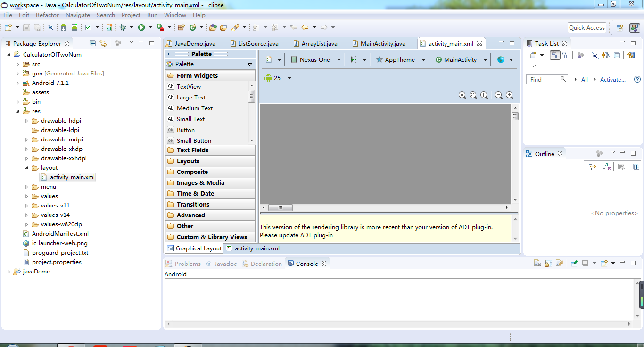Switch to MainActivity.java editor tab
Image resolution: width=644 pixels, height=347 pixels.
(379, 43)
